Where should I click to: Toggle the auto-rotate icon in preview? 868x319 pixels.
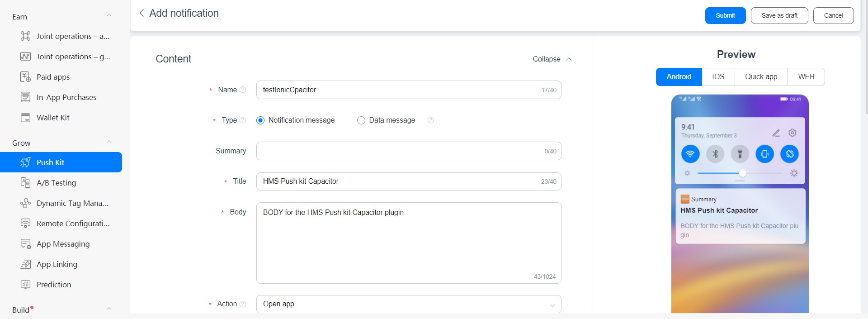pos(790,154)
